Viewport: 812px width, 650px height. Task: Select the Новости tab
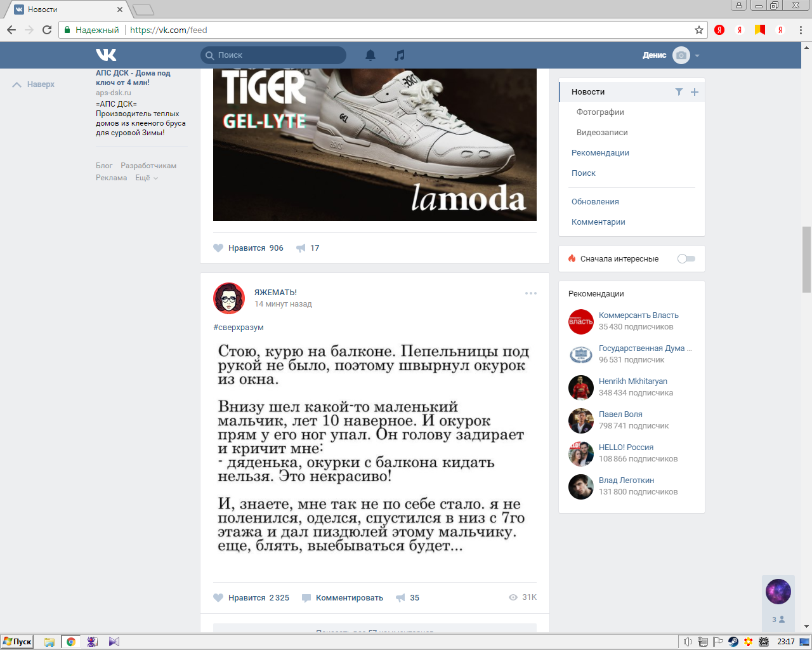[632, 92]
